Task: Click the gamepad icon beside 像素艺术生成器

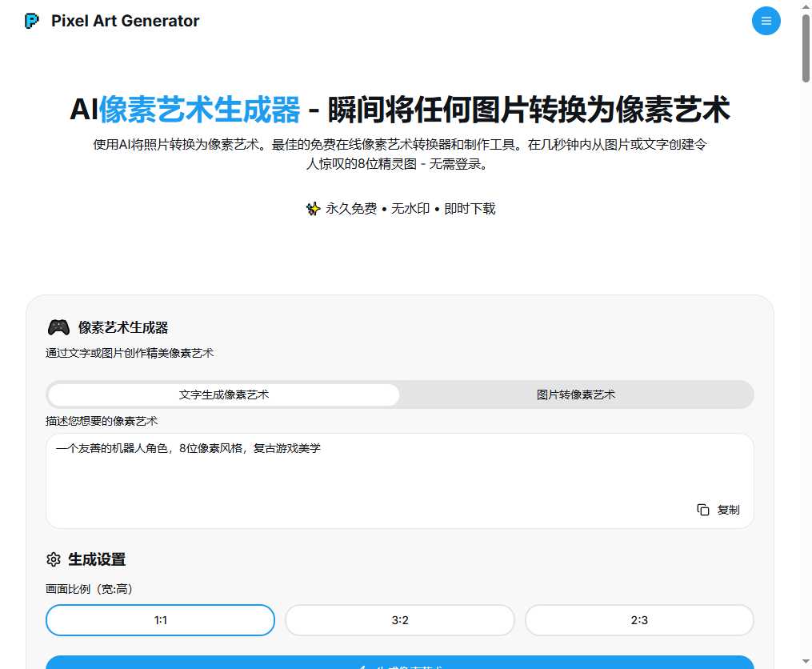Action: click(58, 327)
